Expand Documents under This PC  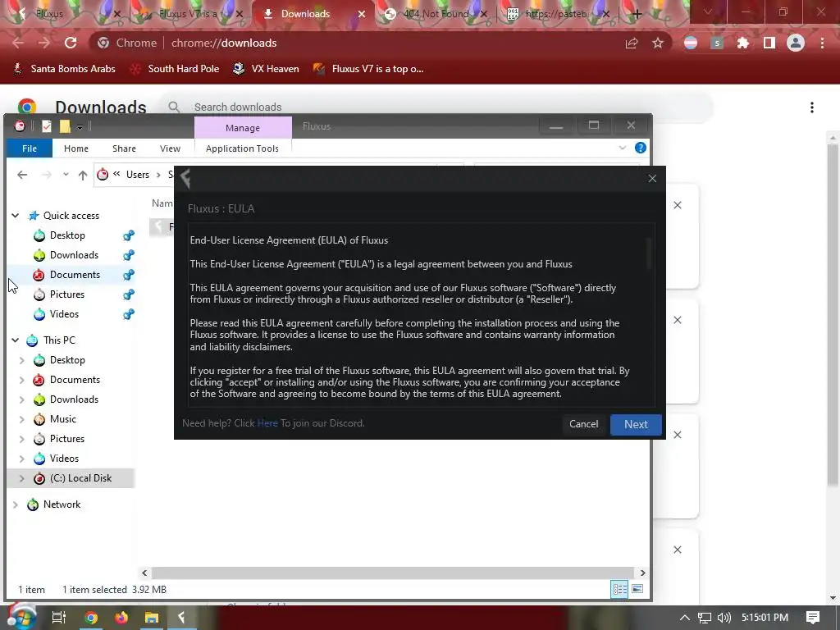22,380
